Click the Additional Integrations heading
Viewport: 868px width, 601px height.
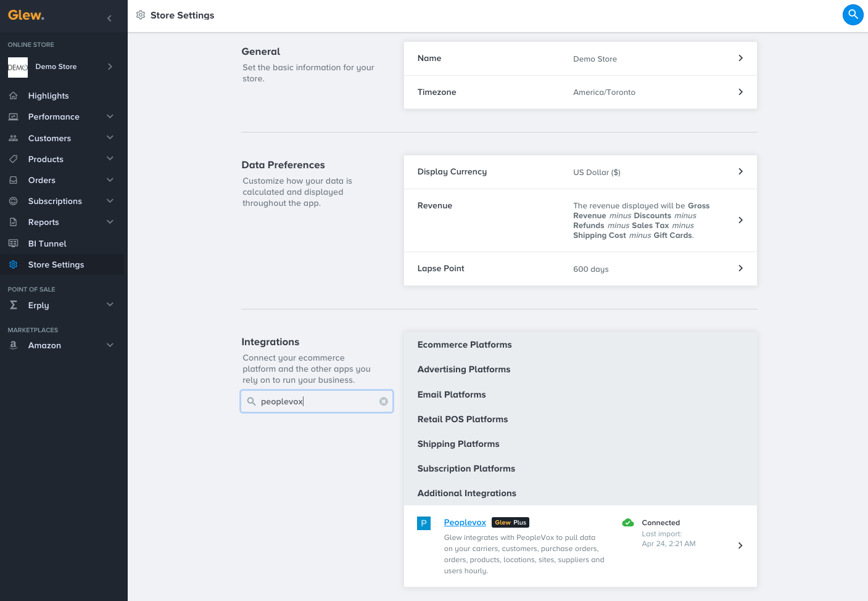point(467,494)
